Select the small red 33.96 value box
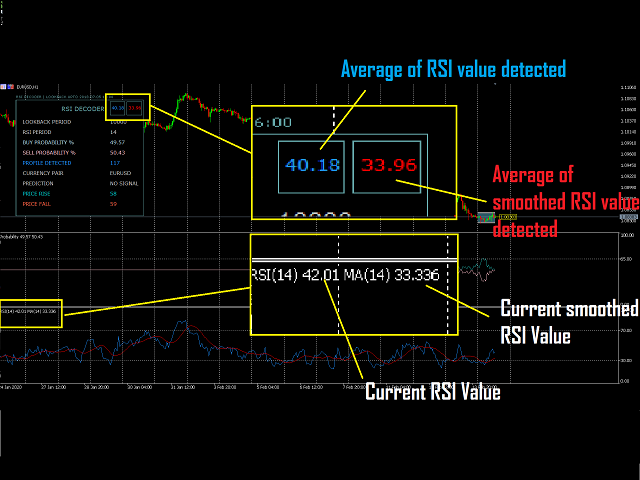This screenshot has height=480, width=640. (134, 108)
